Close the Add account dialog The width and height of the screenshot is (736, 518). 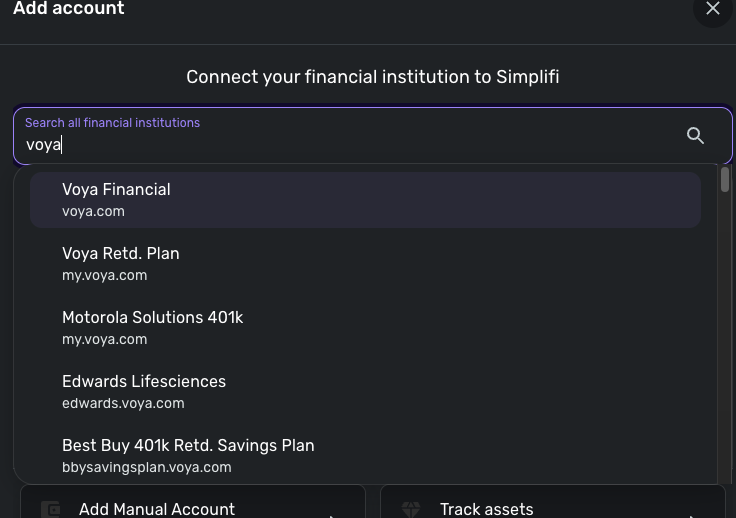pos(713,9)
